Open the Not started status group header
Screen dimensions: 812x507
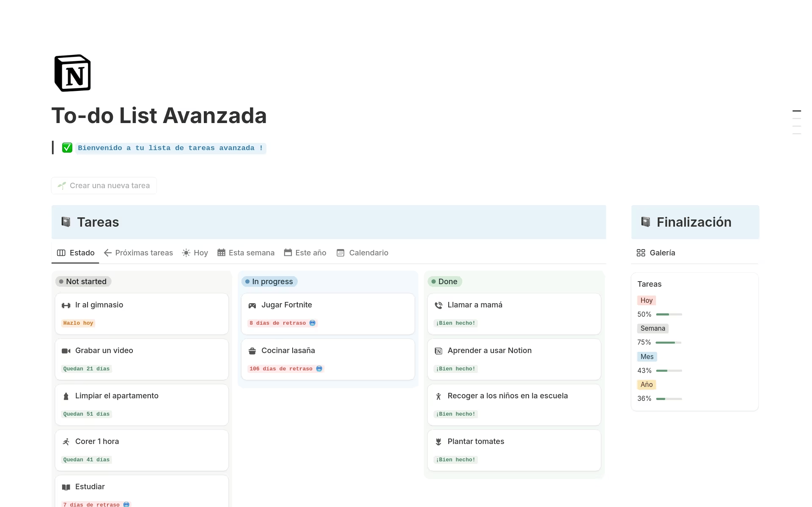tap(83, 281)
